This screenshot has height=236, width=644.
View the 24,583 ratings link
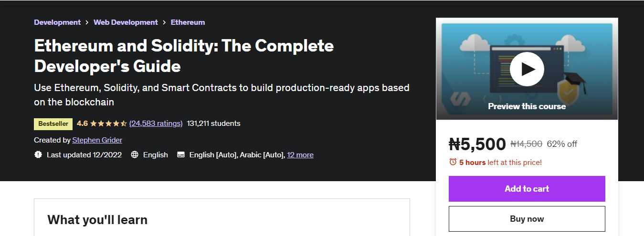(x=156, y=123)
